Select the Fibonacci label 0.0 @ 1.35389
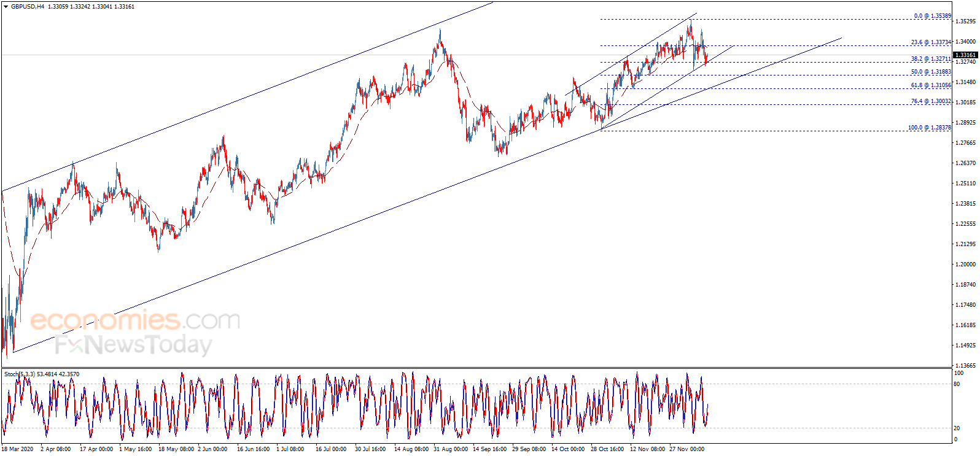The height and width of the screenshot is (456, 980). (932, 16)
